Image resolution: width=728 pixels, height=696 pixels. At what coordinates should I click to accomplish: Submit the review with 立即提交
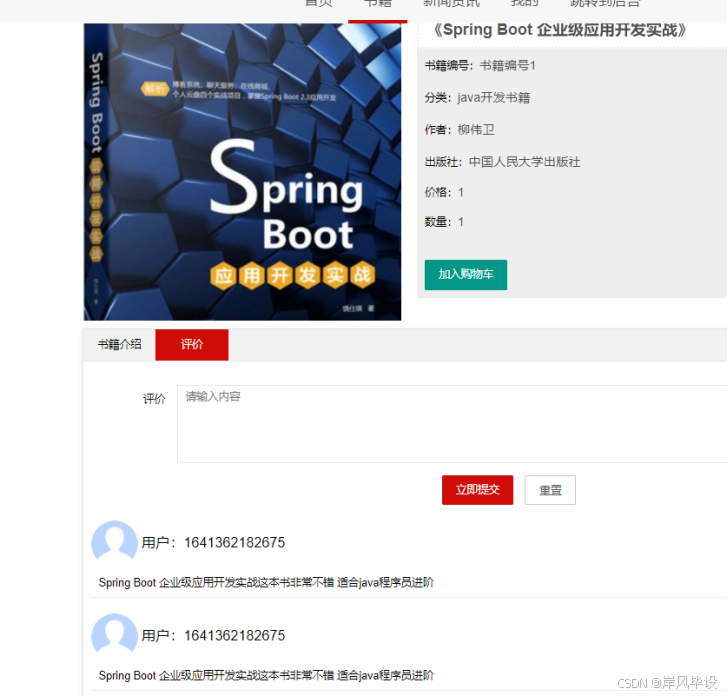477,490
